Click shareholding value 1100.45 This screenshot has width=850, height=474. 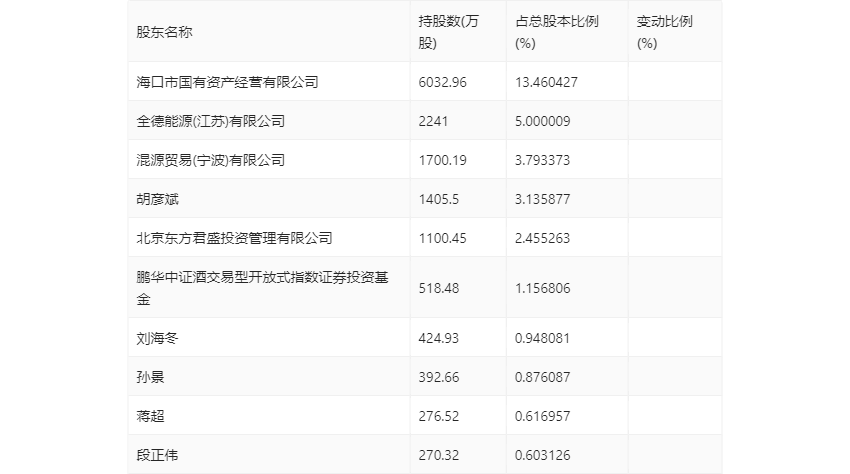coord(442,238)
